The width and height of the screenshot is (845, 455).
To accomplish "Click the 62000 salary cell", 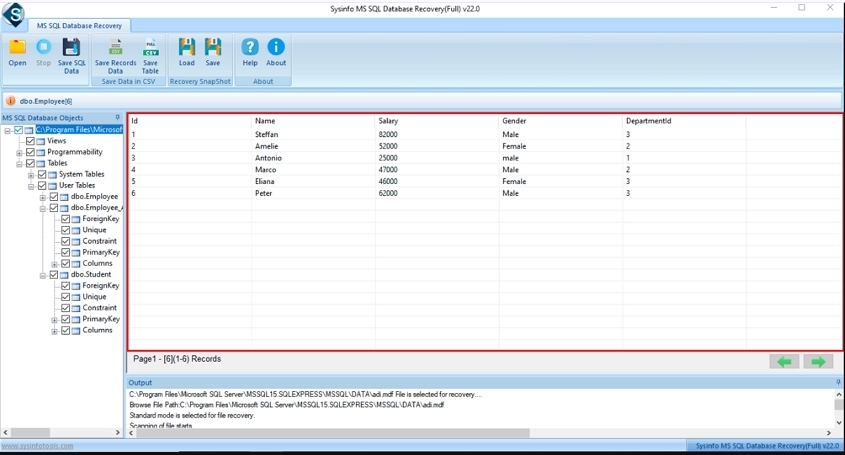I will (x=388, y=193).
